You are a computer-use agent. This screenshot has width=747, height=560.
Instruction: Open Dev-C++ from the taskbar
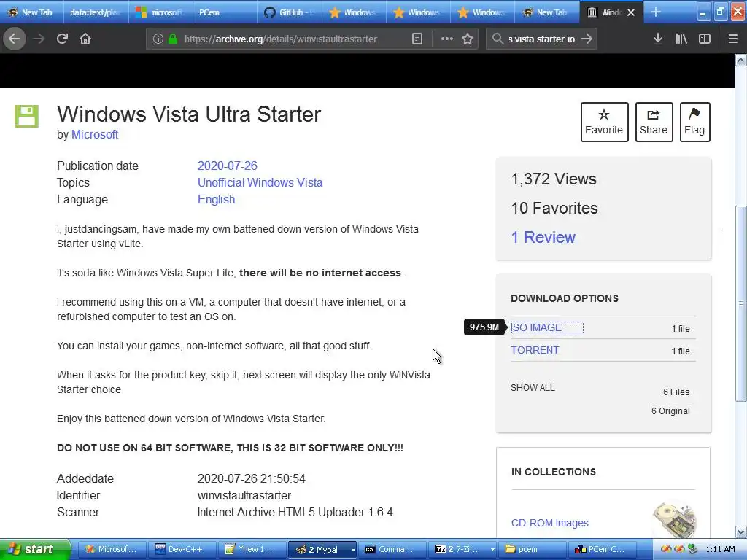(182, 550)
